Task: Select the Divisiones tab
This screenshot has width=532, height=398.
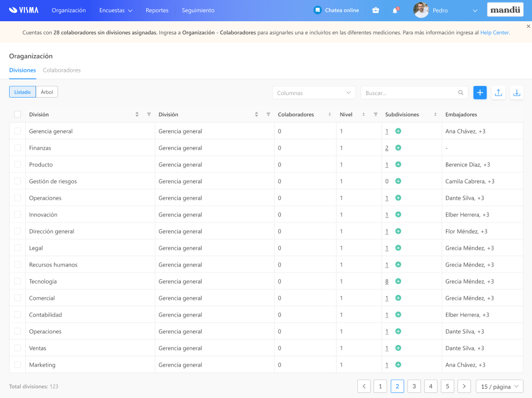Action: pos(22,70)
